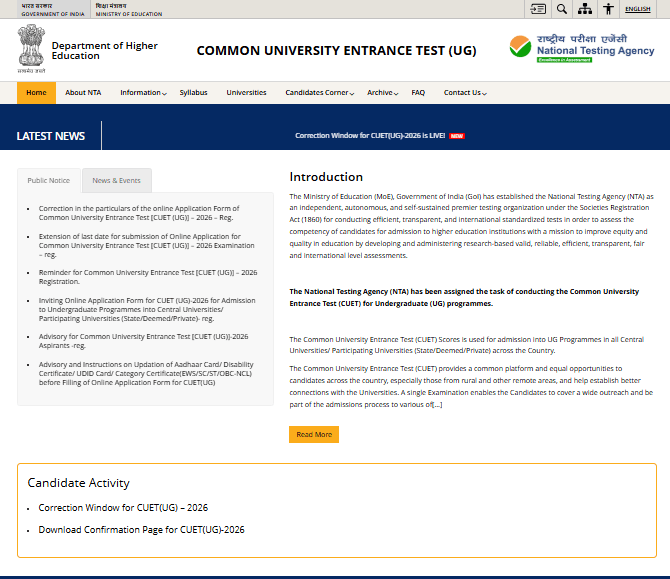The width and height of the screenshot is (670, 579).
Task: Open Advisory for CUET (UG)-2026 Aspirants notice
Action: tap(143, 341)
